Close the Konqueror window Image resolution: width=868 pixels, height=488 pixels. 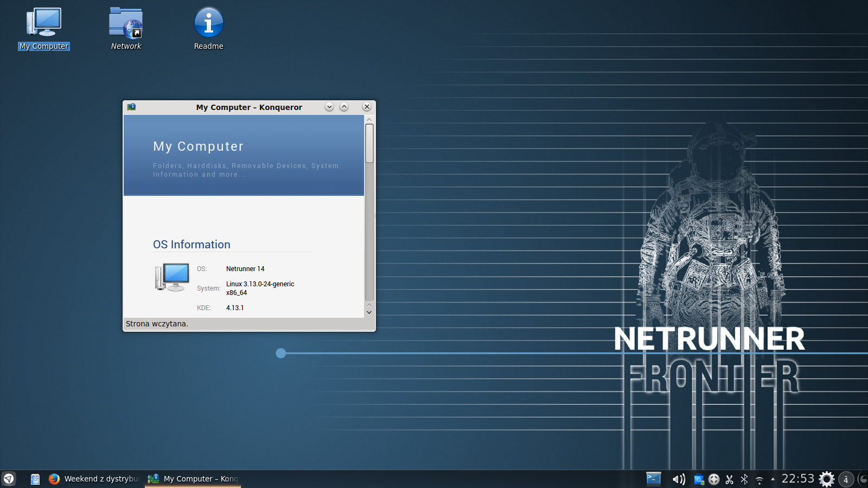(x=367, y=107)
